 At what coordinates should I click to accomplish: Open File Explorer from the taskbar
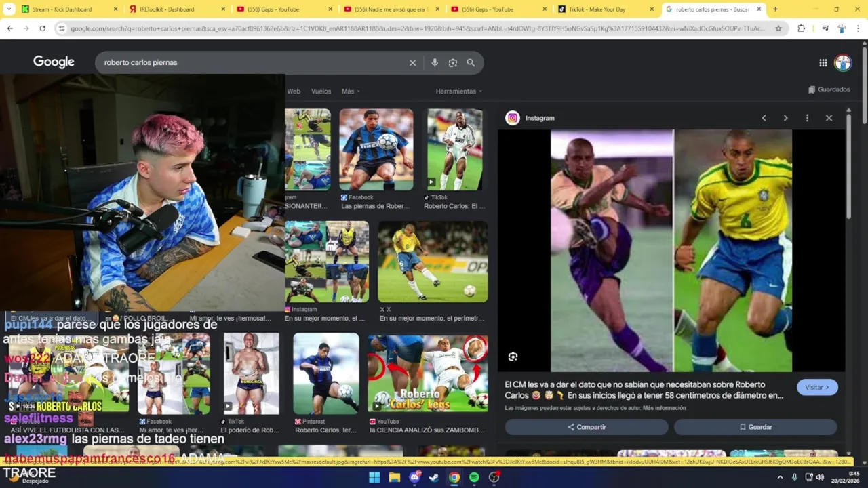pyautogui.click(x=394, y=477)
